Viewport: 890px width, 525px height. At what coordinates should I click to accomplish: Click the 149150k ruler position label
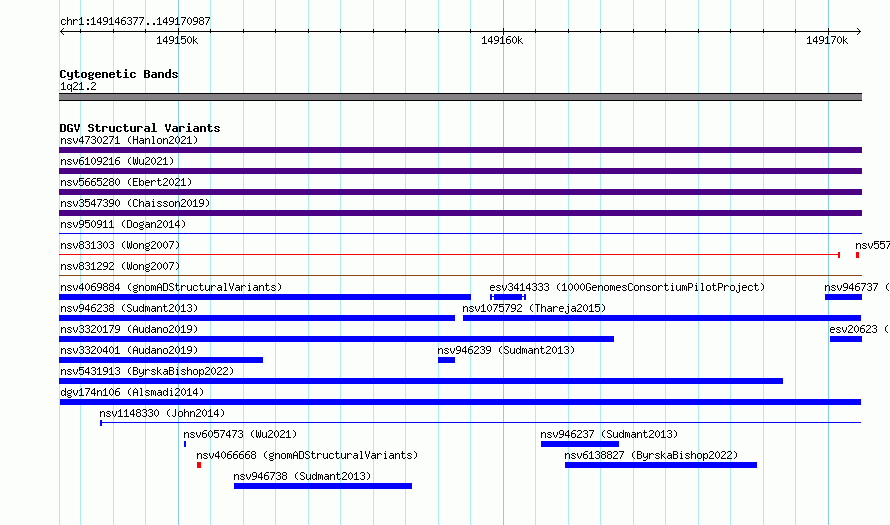pos(177,40)
